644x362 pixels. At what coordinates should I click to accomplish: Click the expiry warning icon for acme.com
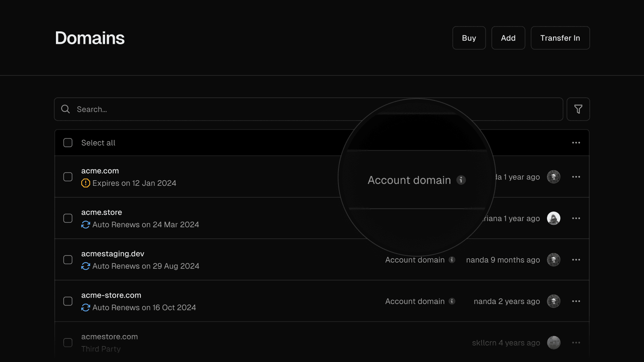pos(85,183)
